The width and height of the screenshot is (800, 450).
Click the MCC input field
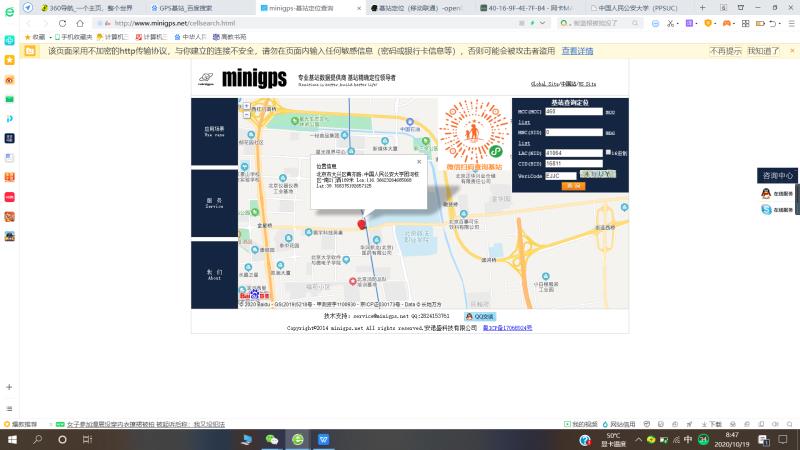(x=573, y=111)
